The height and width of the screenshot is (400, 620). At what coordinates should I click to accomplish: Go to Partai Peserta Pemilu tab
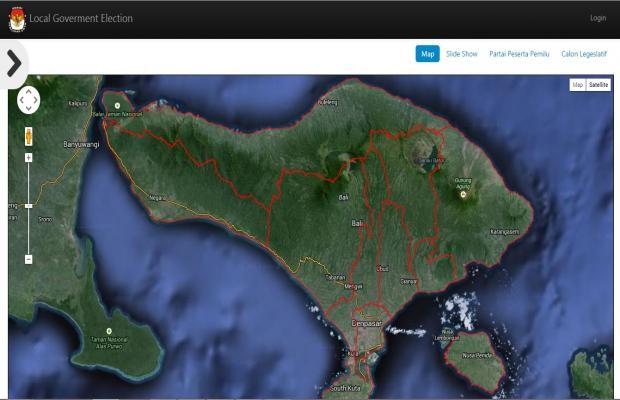(x=519, y=53)
